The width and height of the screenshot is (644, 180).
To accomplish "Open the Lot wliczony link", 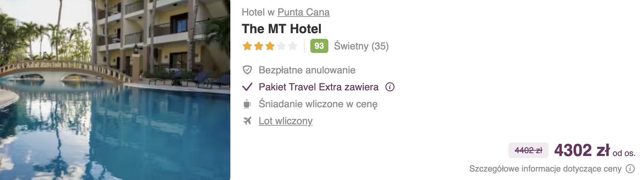I will click(x=286, y=121).
